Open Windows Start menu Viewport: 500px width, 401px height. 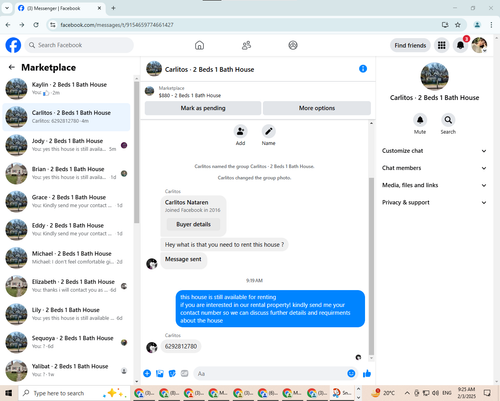[9, 393]
